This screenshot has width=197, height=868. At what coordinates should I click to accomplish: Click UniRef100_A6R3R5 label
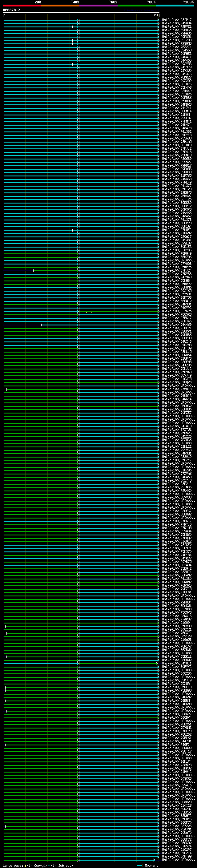176,585
